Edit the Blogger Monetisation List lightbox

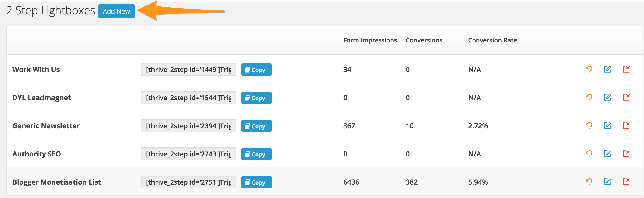(x=608, y=182)
